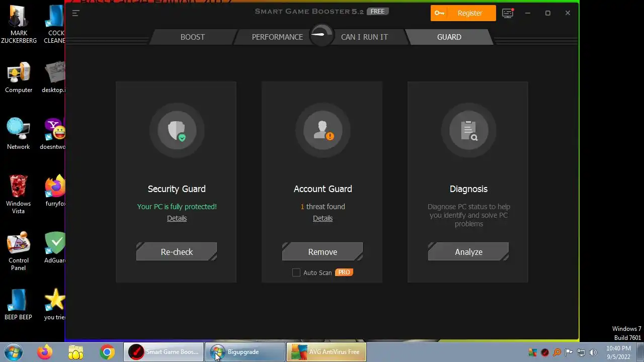The image size is (644, 362).
Task: Select the Network desktop icon
Action: [x=19, y=134]
